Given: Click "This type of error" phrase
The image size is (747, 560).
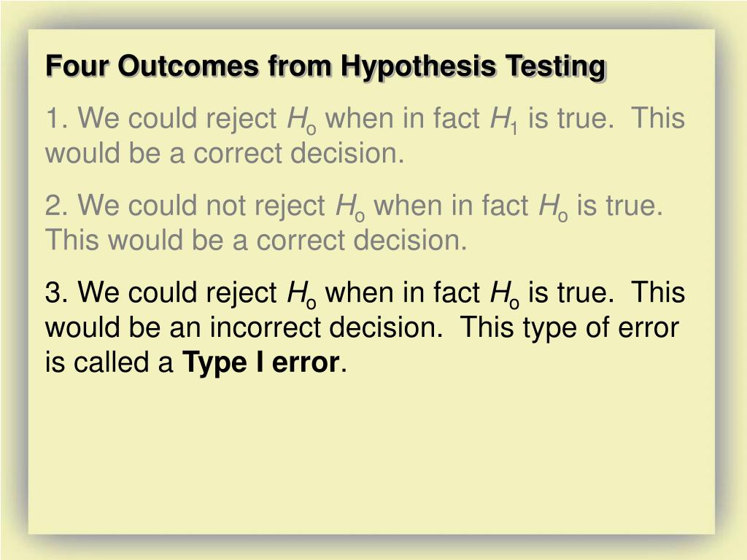Looking at the screenshot, I should click(x=570, y=329).
